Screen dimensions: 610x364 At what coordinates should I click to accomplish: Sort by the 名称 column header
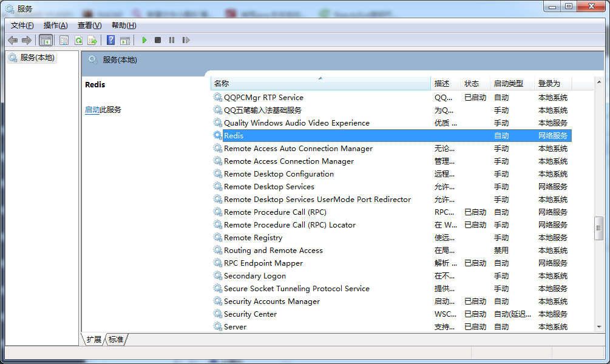click(320, 84)
